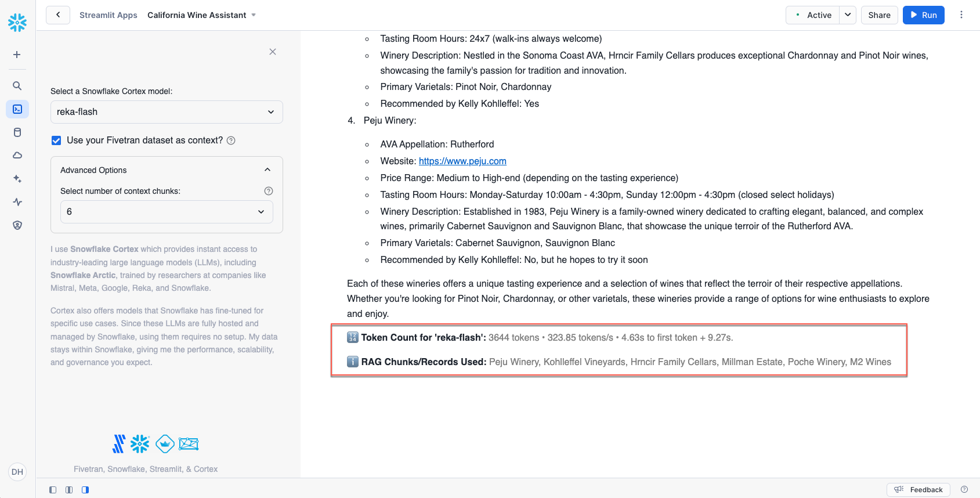The image size is (980, 498).
Task: Open the context chunks dropdown showing 6
Action: tap(167, 212)
